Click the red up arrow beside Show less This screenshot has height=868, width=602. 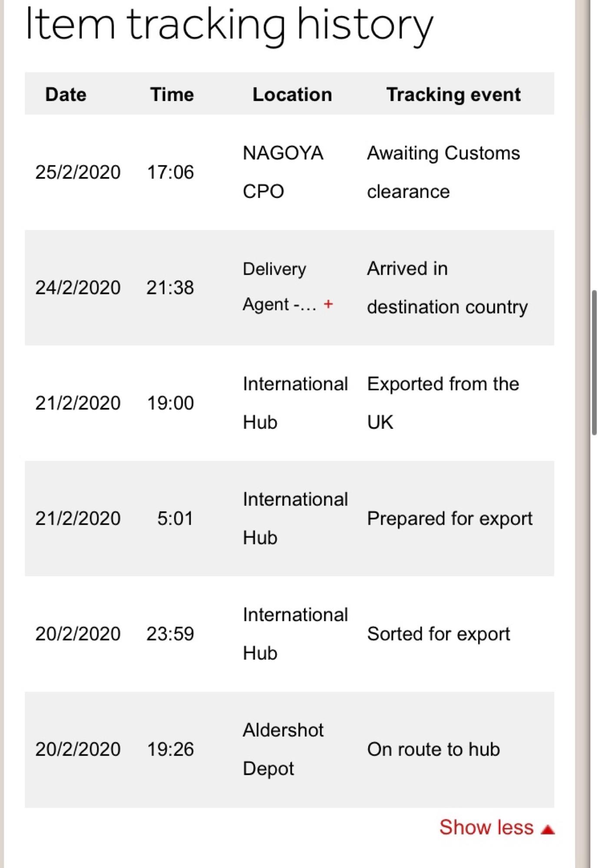tap(548, 829)
